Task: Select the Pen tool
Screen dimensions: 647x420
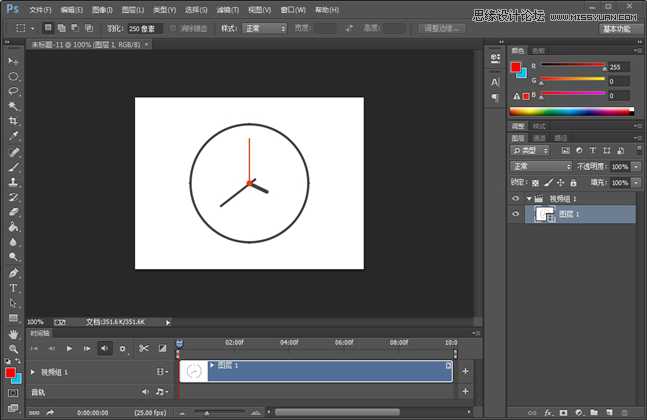Action: (13, 273)
